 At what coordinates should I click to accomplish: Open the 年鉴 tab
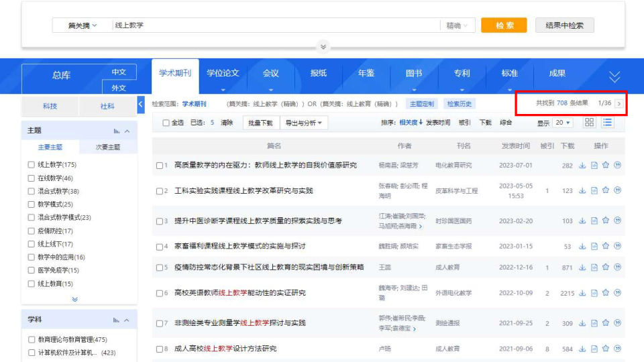tap(366, 74)
